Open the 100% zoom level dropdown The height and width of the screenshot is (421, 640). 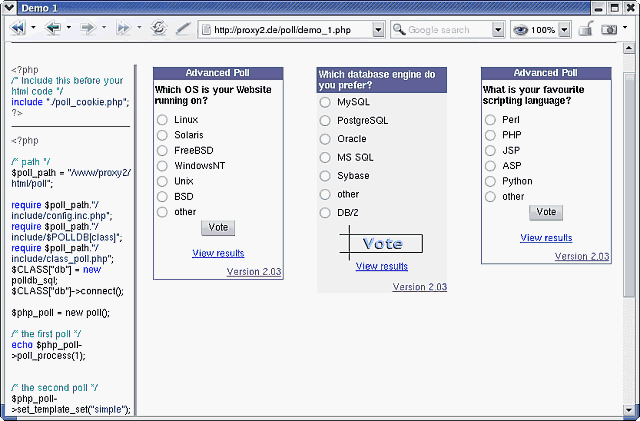click(564, 30)
